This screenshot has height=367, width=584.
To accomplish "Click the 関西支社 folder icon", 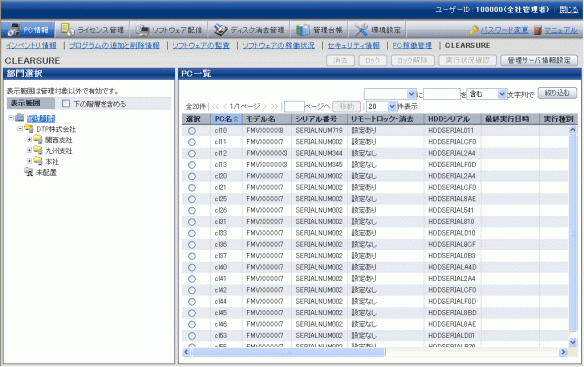I will point(38,140).
